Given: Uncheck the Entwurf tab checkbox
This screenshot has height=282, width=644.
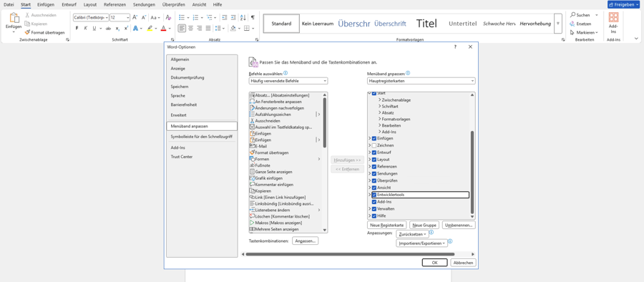Looking at the screenshot, I should tap(374, 152).
